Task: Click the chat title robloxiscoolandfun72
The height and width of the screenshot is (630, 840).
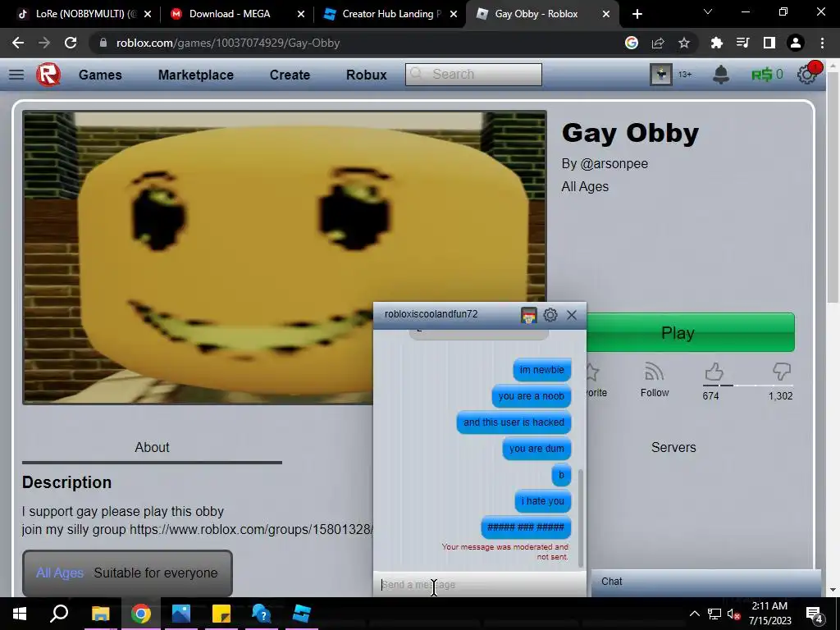Action: pyautogui.click(x=431, y=314)
